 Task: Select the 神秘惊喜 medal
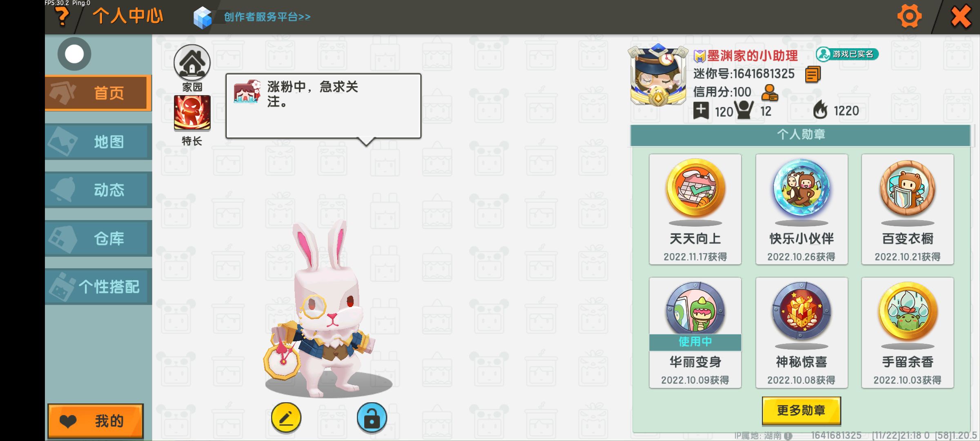click(802, 332)
